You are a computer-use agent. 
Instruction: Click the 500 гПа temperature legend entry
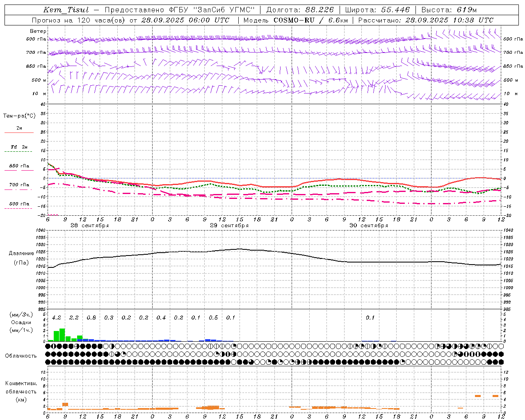[x=19, y=204]
